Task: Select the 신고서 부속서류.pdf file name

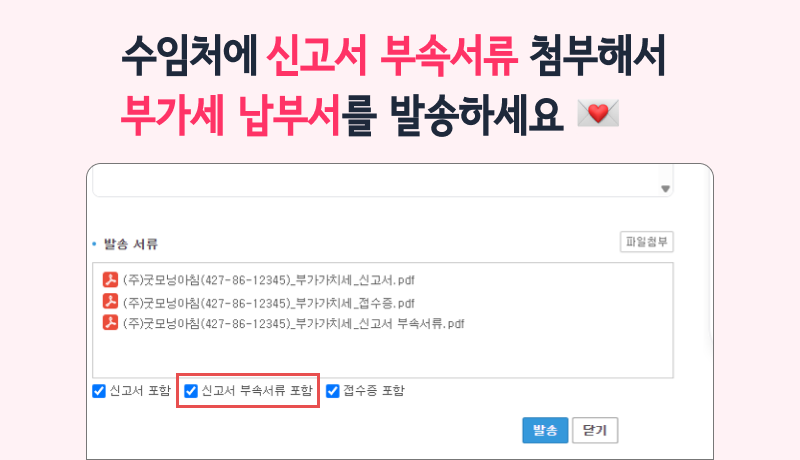Action: click(294, 323)
